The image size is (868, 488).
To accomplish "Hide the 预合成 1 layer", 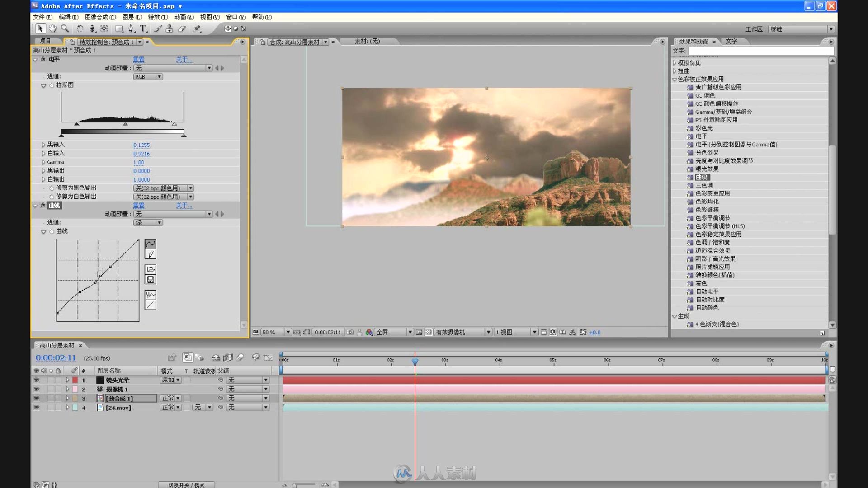I will coord(36,398).
